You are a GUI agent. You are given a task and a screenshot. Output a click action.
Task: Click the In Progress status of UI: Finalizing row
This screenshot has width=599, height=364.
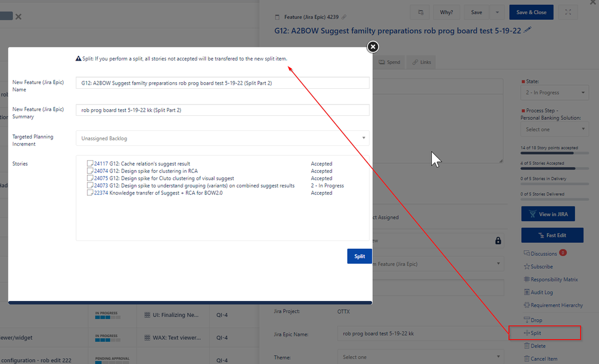coord(107,315)
